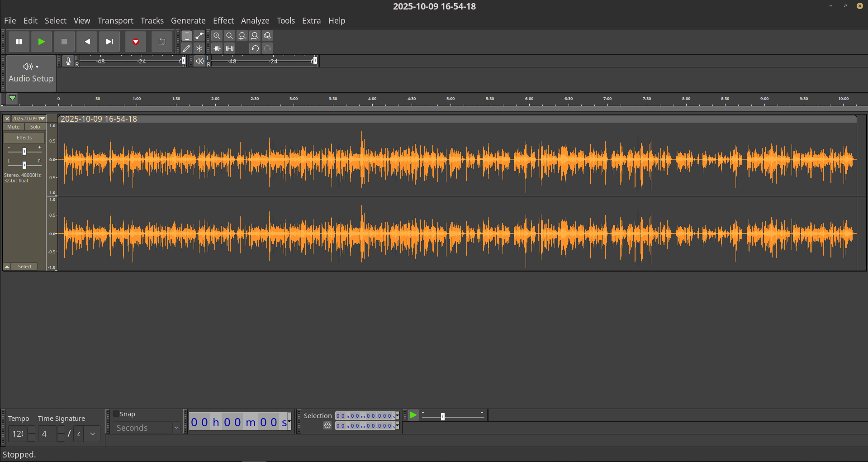Click the green Play button
Viewport: 868px width, 462px height.
coord(41,42)
